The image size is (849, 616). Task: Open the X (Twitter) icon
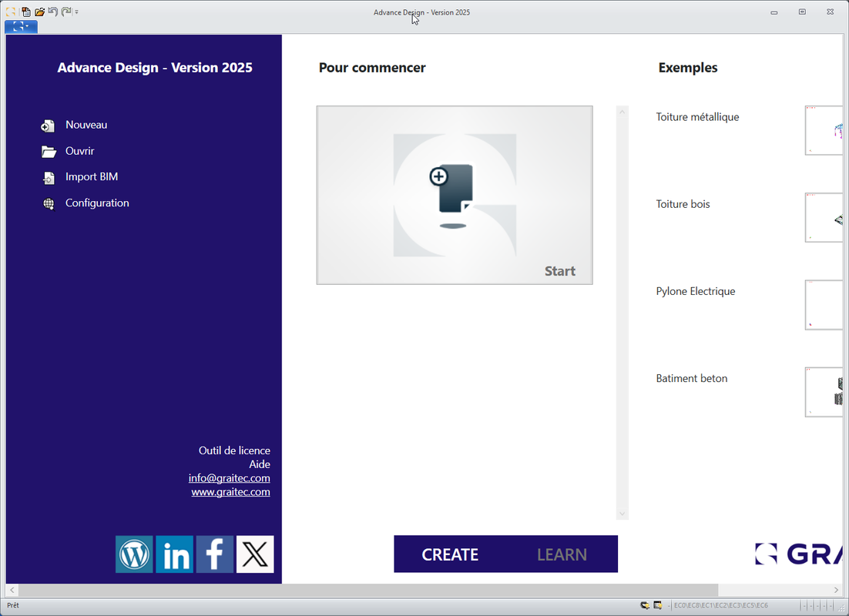(255, 554)
